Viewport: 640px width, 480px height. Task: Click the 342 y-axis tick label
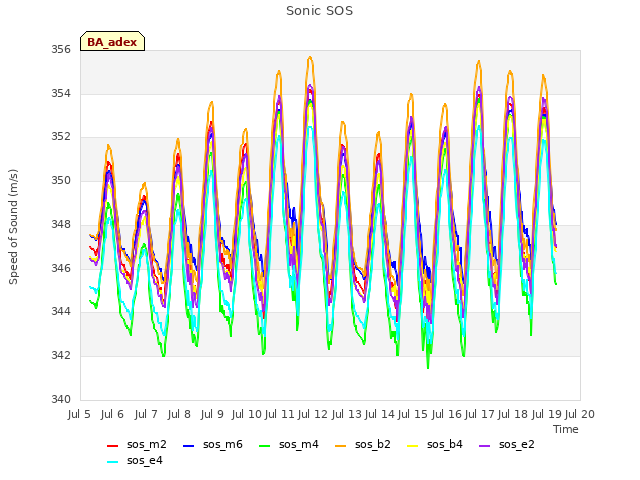pos(61,356)
